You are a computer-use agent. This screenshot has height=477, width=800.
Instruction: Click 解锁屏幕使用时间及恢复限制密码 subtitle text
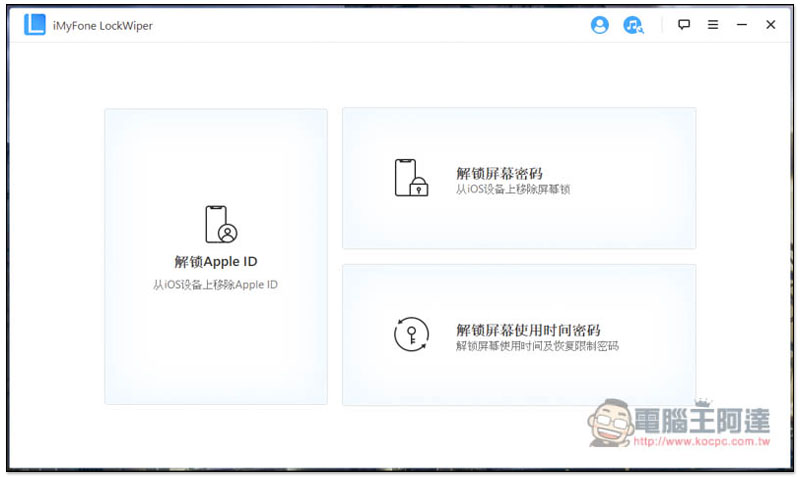pos(537,346)
